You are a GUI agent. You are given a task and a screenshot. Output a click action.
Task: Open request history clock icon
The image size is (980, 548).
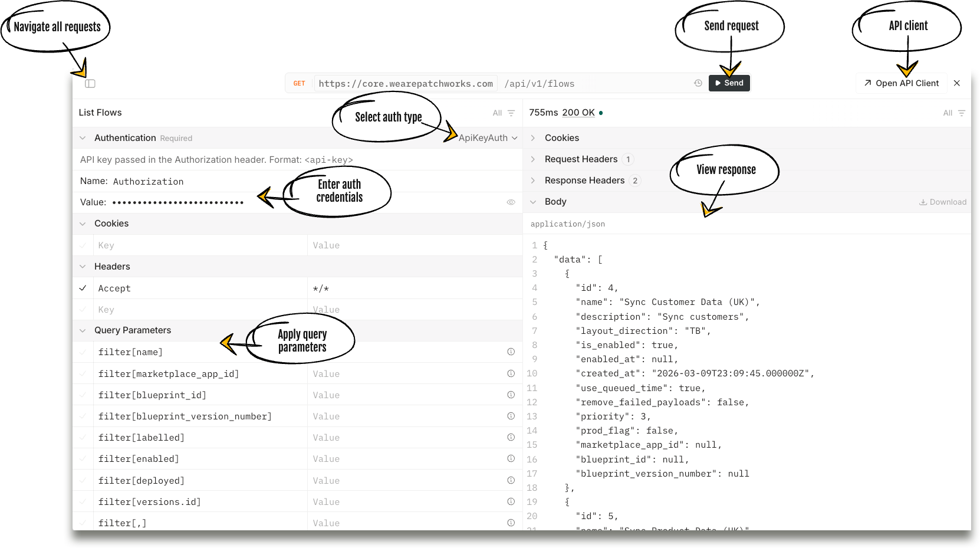(698, 83)
